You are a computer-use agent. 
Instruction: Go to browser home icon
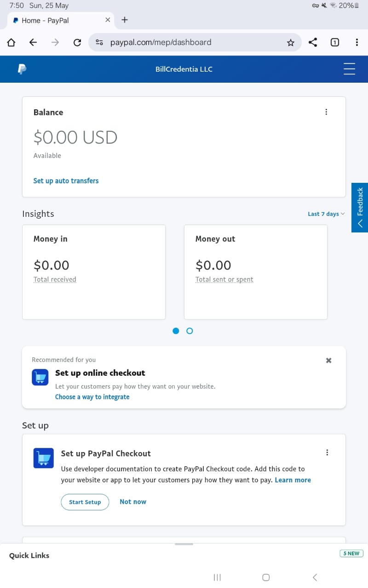click(x=11, y=43)
